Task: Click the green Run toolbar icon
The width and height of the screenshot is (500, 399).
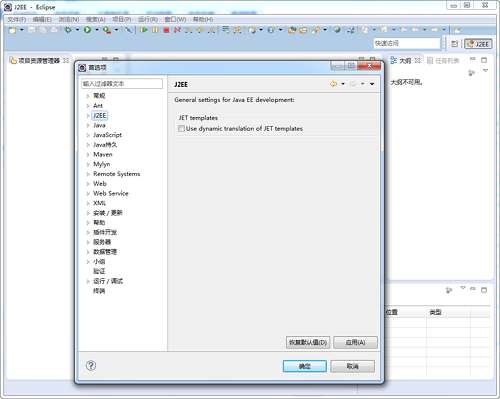Action: click(x=87, y=30)
